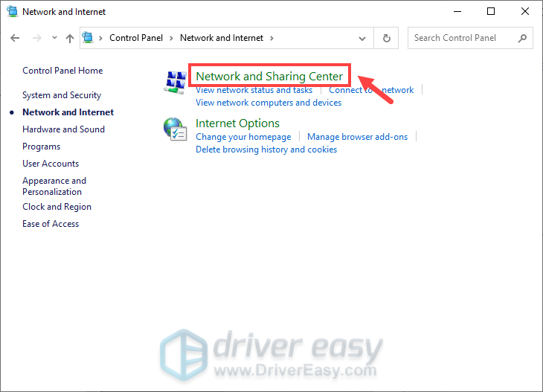Click the Internet Options globe icon
This screenshot has width=543, height=392.
tap(175, 129)
